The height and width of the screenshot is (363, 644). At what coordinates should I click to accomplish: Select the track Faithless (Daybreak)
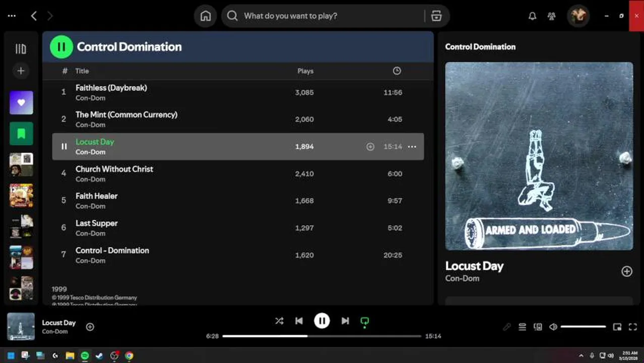pos(111,88)
